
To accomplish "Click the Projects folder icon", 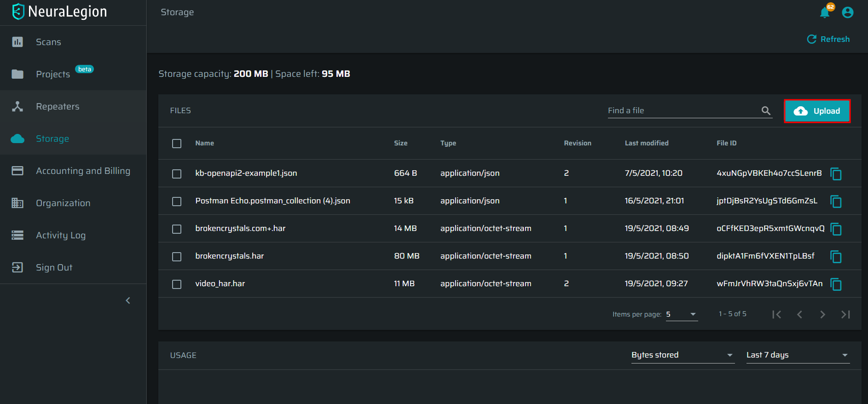I will click(x=17, y=74).
